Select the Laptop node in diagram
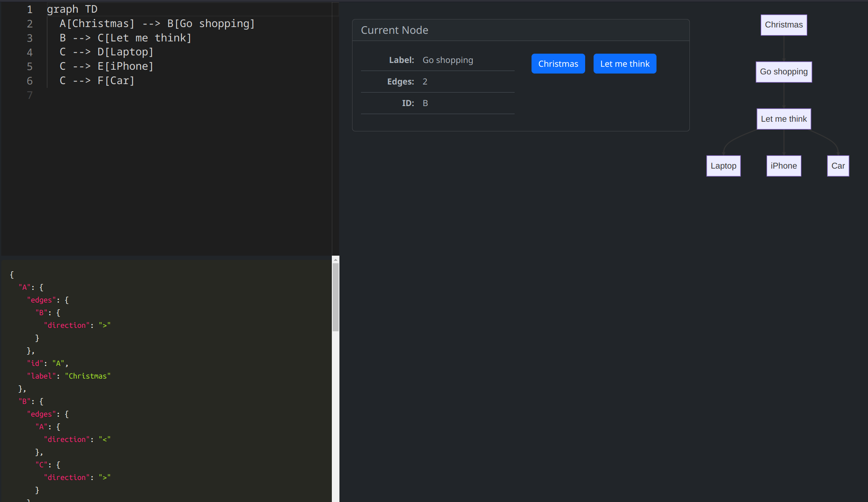The image size is (868, 502). pyautogui.click(x=723, y=166)
